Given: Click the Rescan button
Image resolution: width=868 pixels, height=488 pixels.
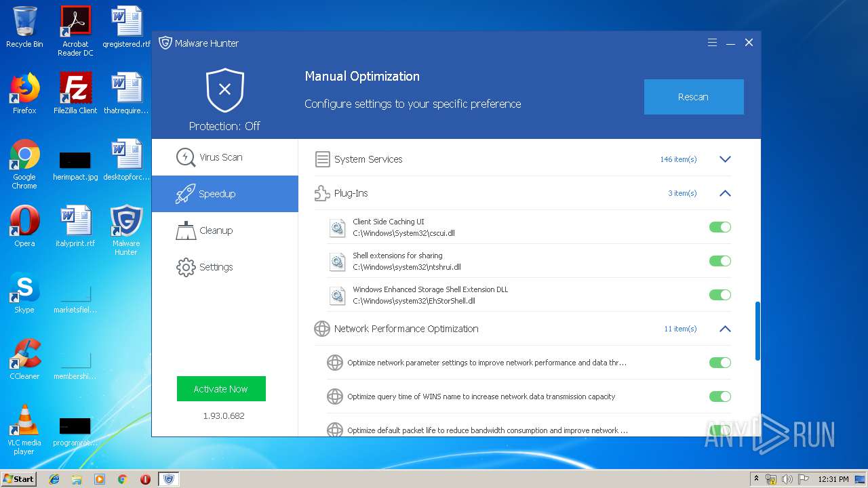Looking at the screenshot, I should pyautogui.click(x=694, y=97).
